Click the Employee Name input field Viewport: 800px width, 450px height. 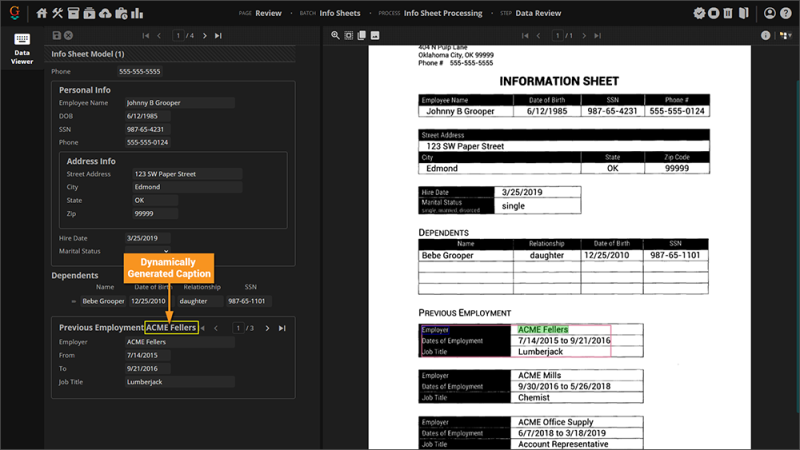click(178, 103)
